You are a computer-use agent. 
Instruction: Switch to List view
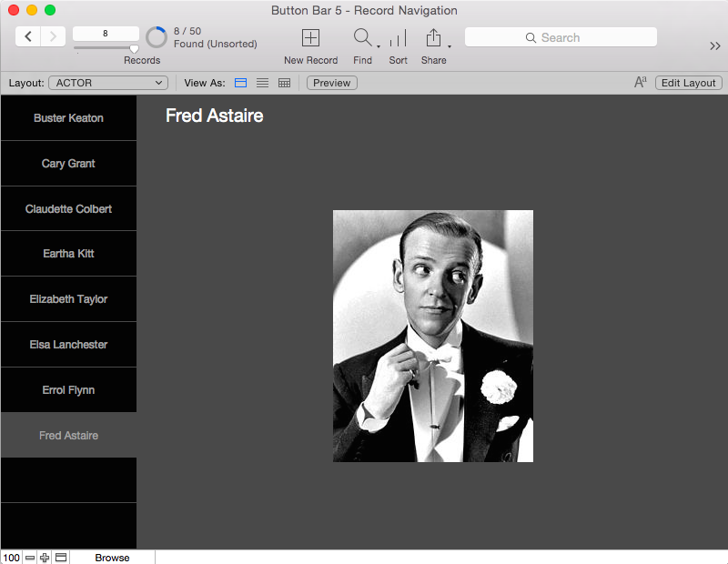click(262, 83)
